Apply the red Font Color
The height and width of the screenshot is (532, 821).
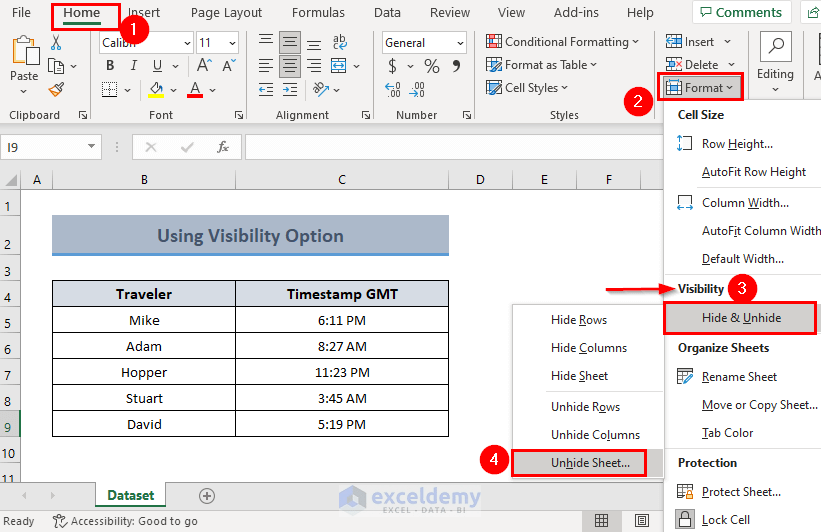tap(195, 90)
